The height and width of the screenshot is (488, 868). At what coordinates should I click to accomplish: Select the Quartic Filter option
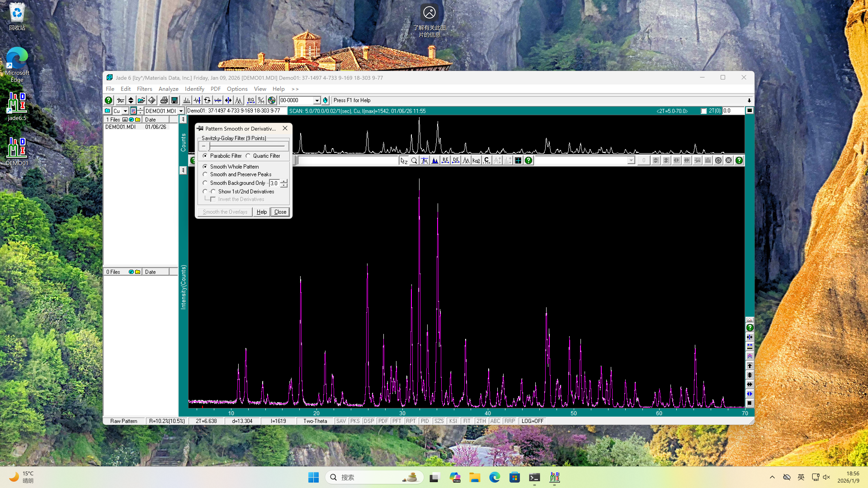click(248, 156)
